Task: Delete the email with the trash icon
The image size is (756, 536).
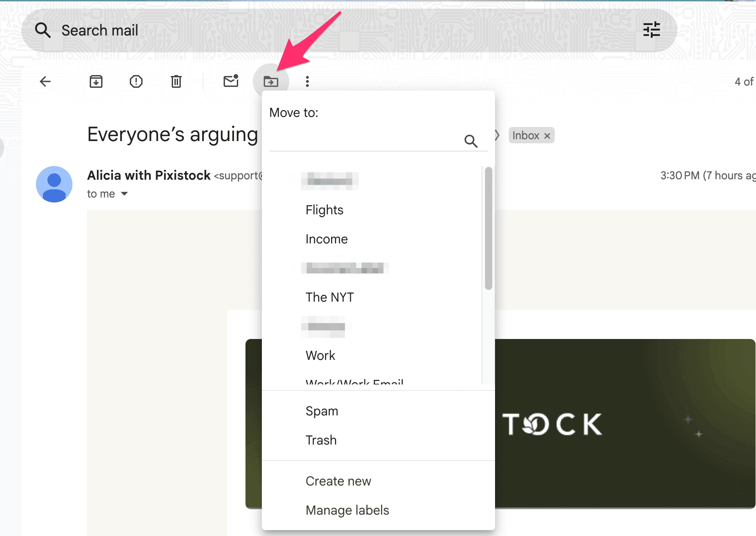Action: pos(176,81)
